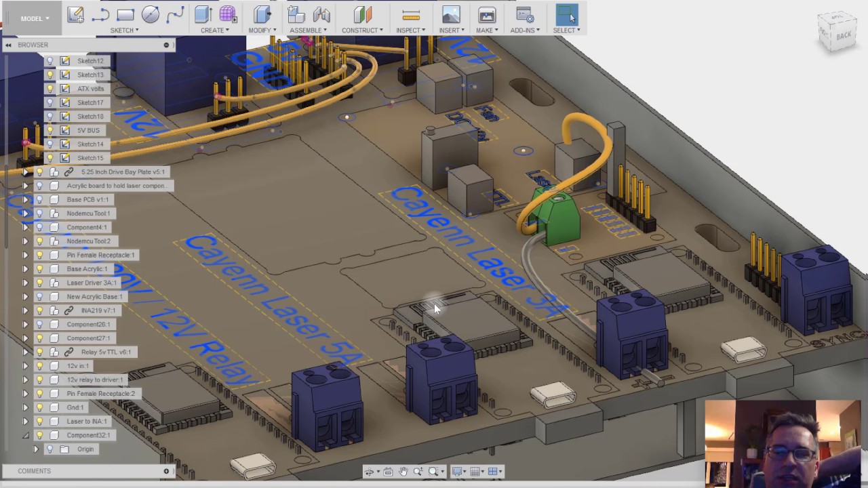Click the Joint assemble icon
This screenshot has width=868, height=488.
(x=321, y=14)
